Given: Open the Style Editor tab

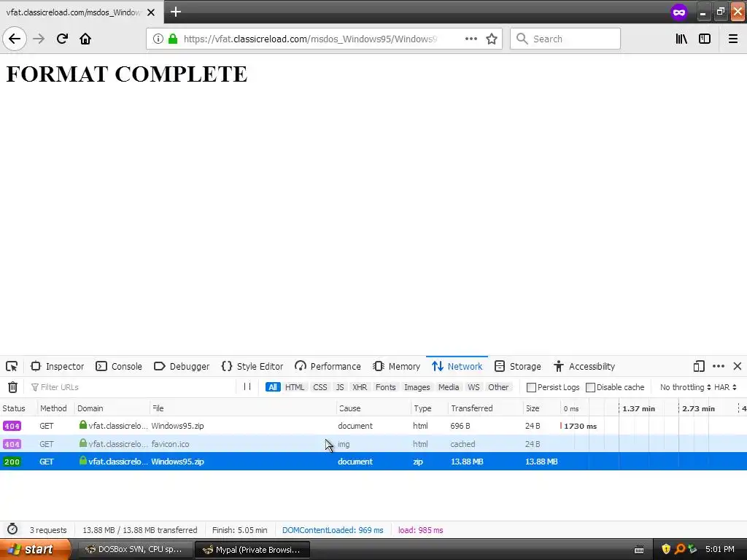Looking at the screenshot, I should point(252,366).
